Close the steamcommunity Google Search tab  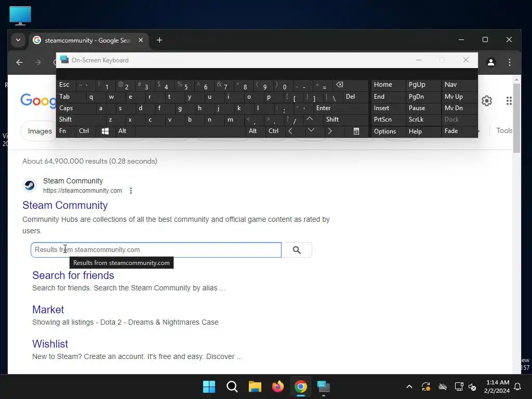coord(141,41)
